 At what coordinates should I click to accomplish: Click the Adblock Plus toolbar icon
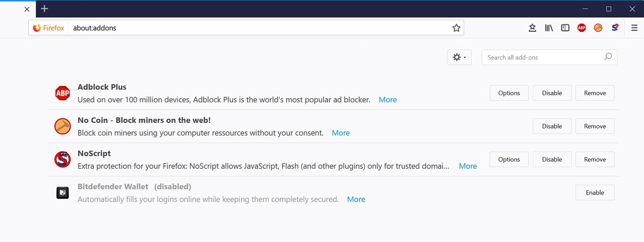tap(581, 27)
